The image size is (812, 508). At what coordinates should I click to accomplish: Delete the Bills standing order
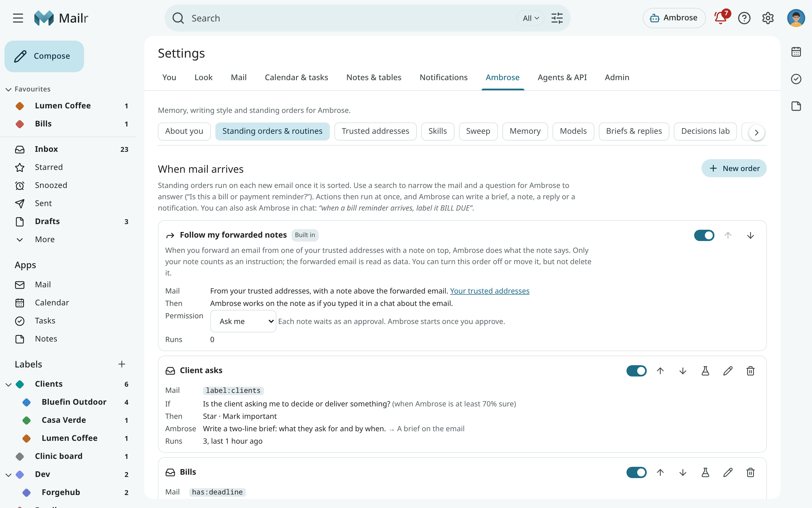click(x=751, y=473)
